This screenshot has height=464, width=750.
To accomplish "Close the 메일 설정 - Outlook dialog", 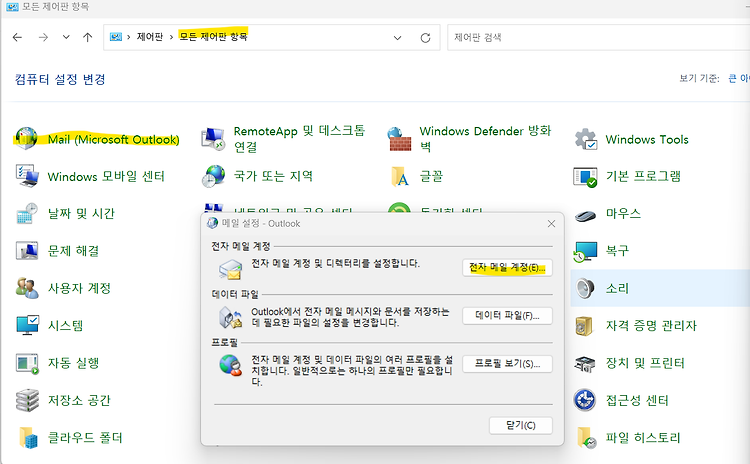I will tap(551, 224).
